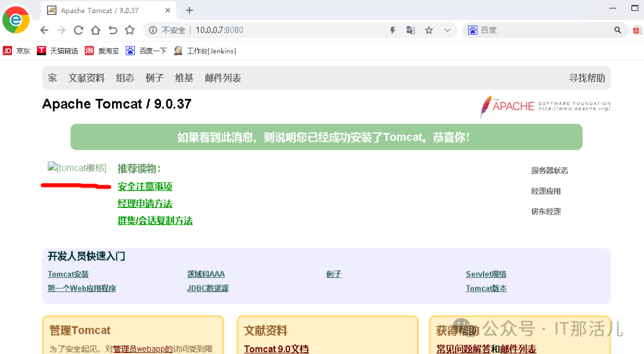Open 邮件列表 navigation item
This screenshot has width=644, height=354.
pyautogui.click(x=222, y=78)
